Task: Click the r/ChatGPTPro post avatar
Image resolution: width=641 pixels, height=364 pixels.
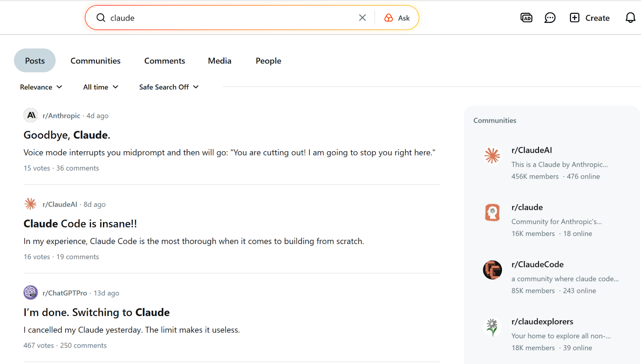Action: 30,293
